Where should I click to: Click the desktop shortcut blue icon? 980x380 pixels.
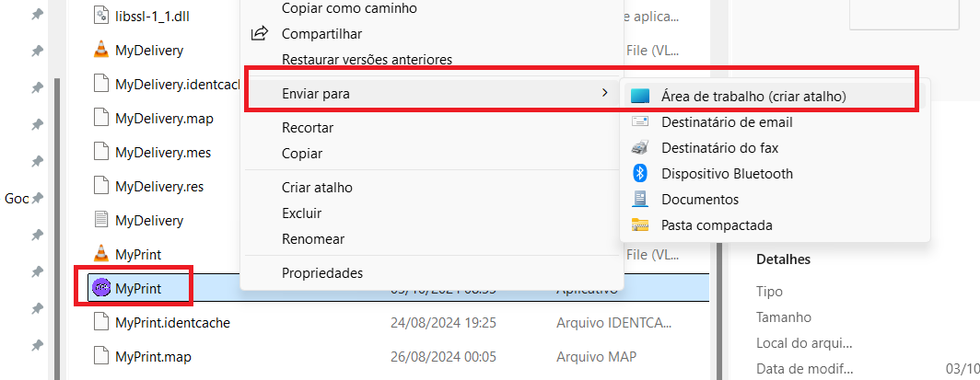[x=640, y=96]
